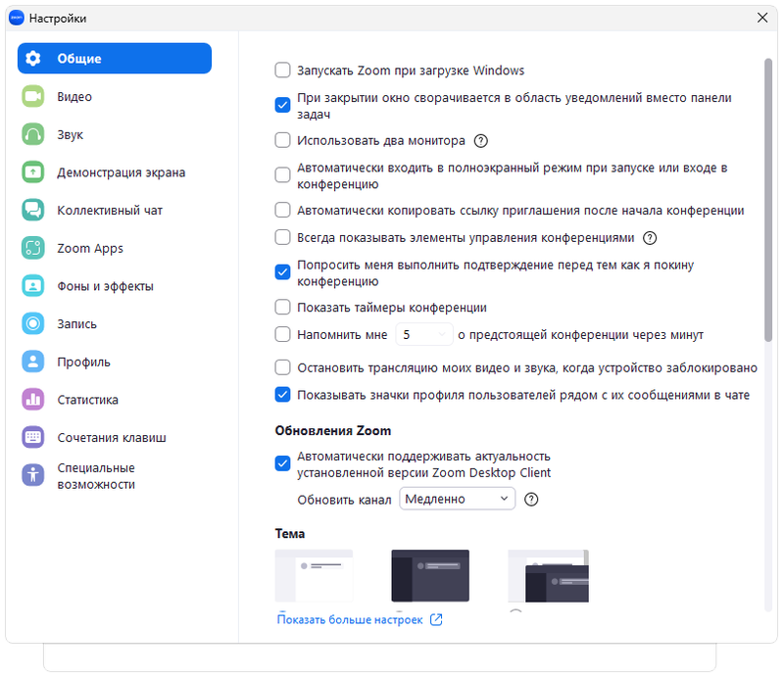
Task: Click the Демонстрация экрана share icon
Action: [33, 172]
